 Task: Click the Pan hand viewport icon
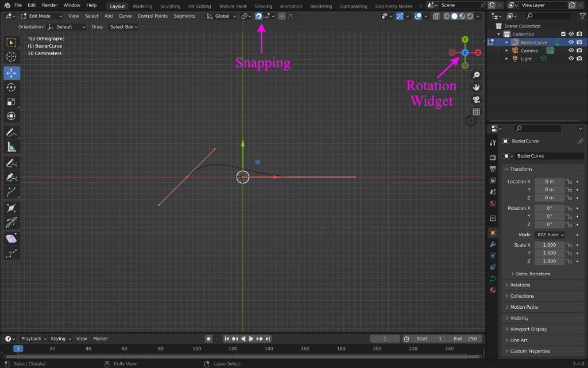[476, 87]
